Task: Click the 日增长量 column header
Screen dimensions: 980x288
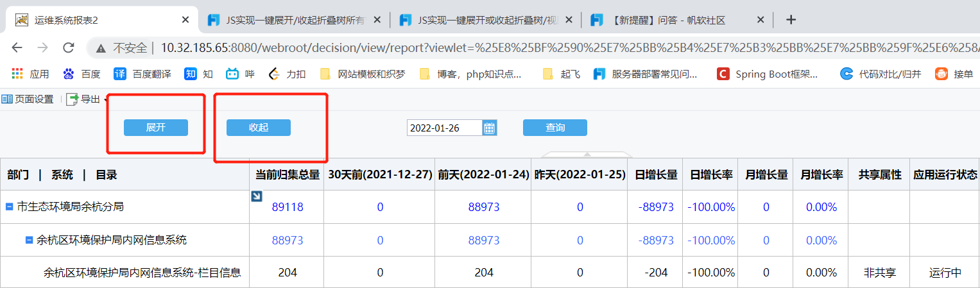Action: click(x=656, y=174)
